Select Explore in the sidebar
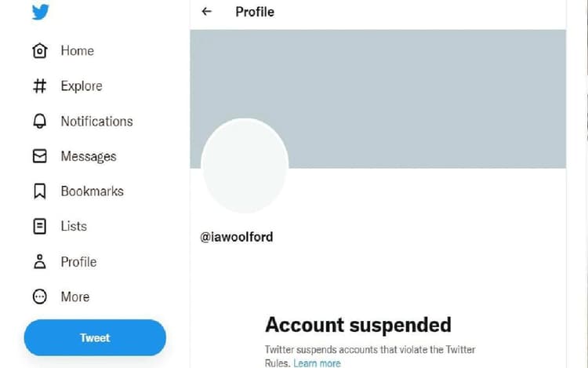This screenshot has width=588, height=368. coord(82,86)
